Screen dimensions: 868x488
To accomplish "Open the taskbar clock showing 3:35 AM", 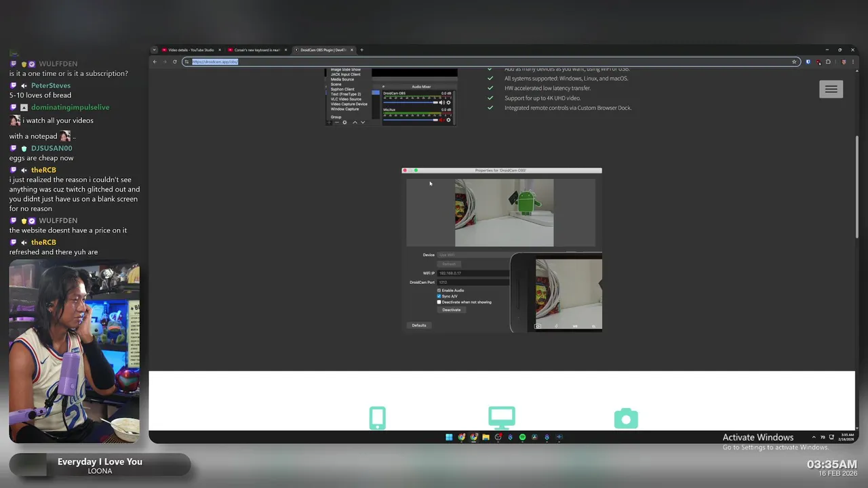I will [x=847, y=437].
